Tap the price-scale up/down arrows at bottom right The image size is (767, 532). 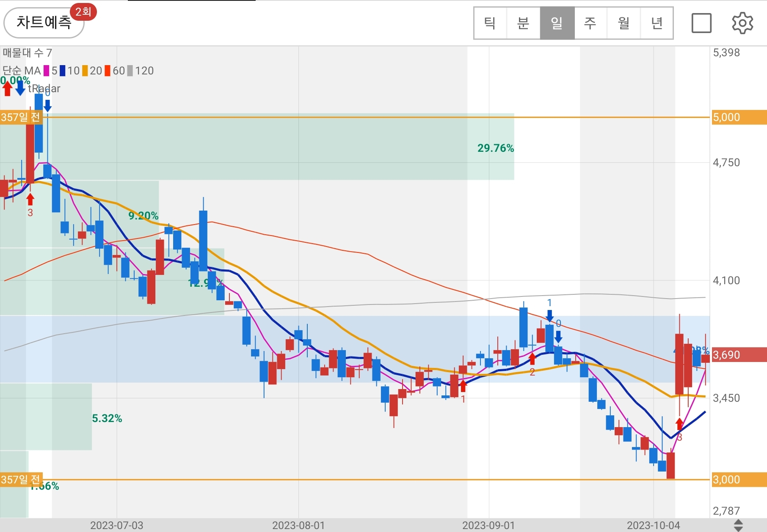738,525
